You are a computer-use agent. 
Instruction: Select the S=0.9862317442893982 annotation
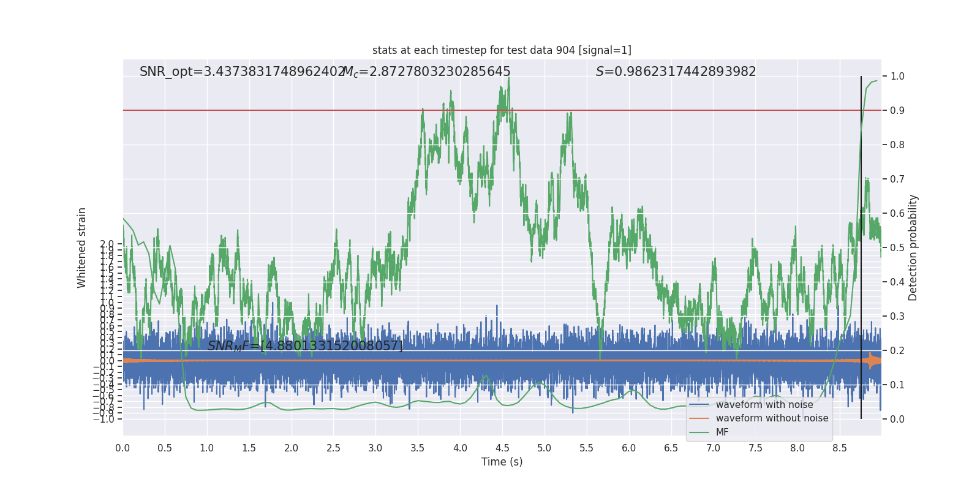pyautogui.click(x=676, y=72)
